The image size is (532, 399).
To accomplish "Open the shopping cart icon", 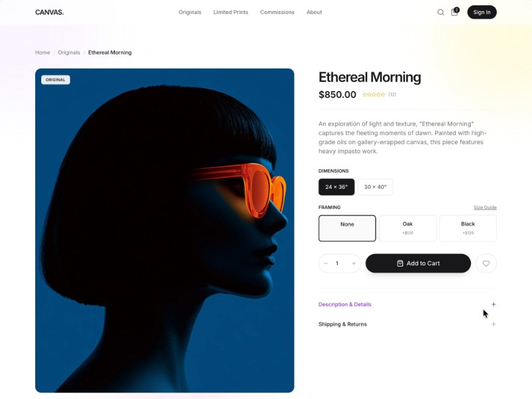I will pos(454,12).
